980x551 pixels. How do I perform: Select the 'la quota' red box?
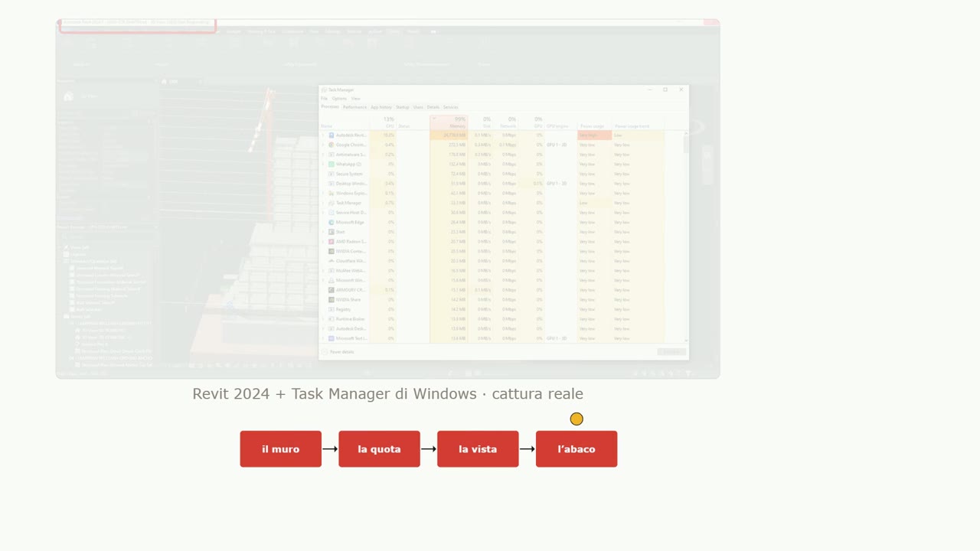(x=379, y=448)
